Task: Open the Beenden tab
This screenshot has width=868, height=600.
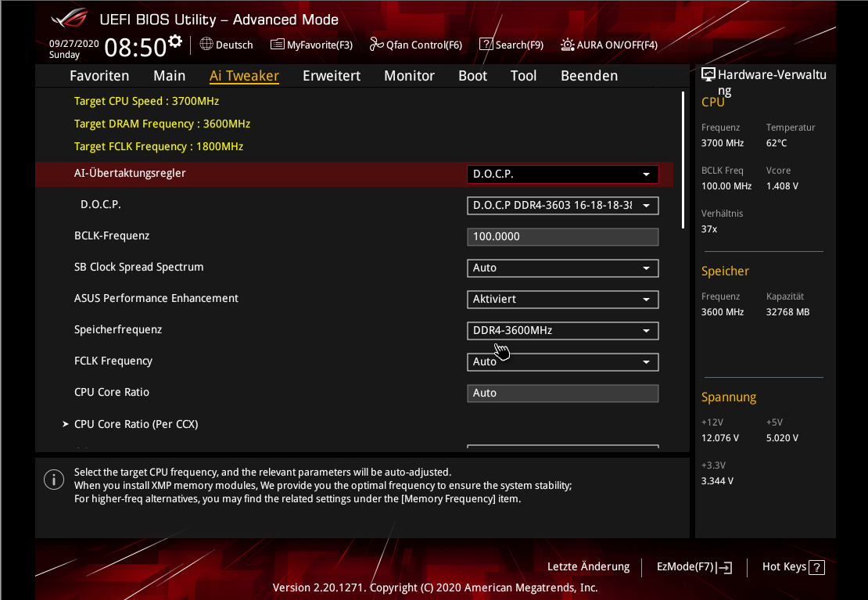Action: point(589,76)
